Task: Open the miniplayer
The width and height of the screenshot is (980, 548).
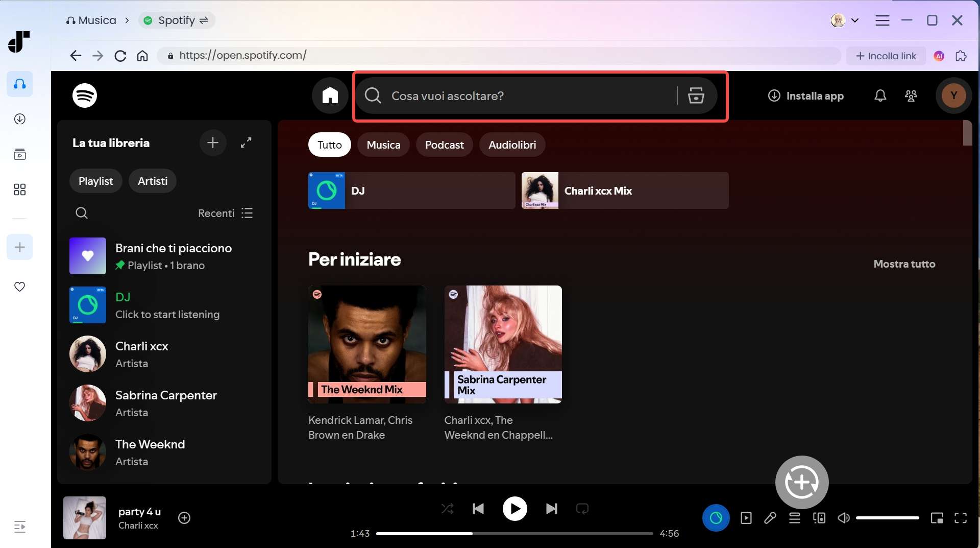Action: coord(938,518)
